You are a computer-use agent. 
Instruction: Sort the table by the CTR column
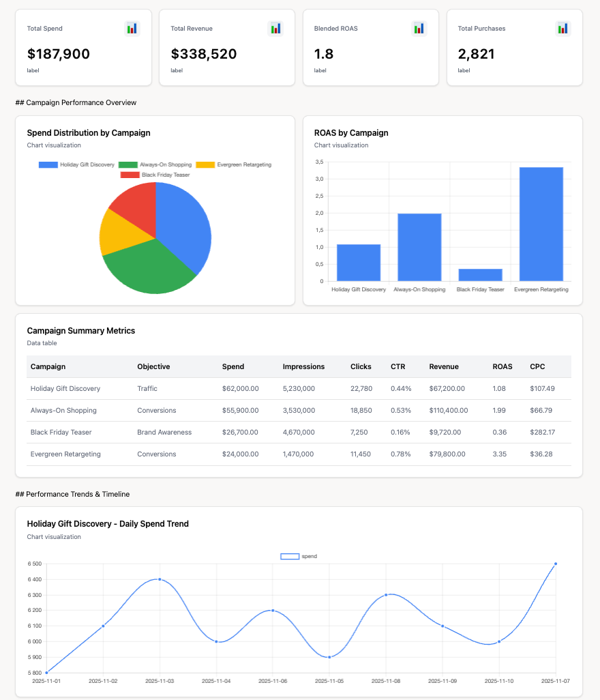[397, 366]
